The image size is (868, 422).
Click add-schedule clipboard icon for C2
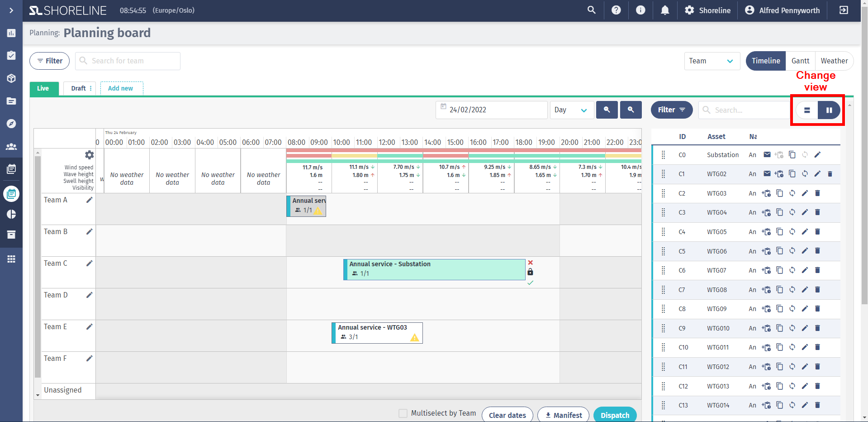pyautogui.click(x=766, y=193)
